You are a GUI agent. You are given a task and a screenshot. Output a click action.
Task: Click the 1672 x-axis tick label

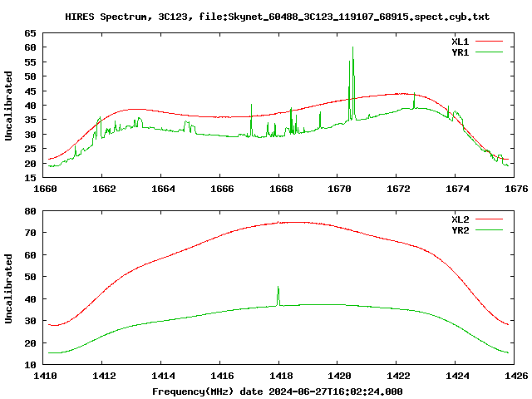click(x=399, y=189)
